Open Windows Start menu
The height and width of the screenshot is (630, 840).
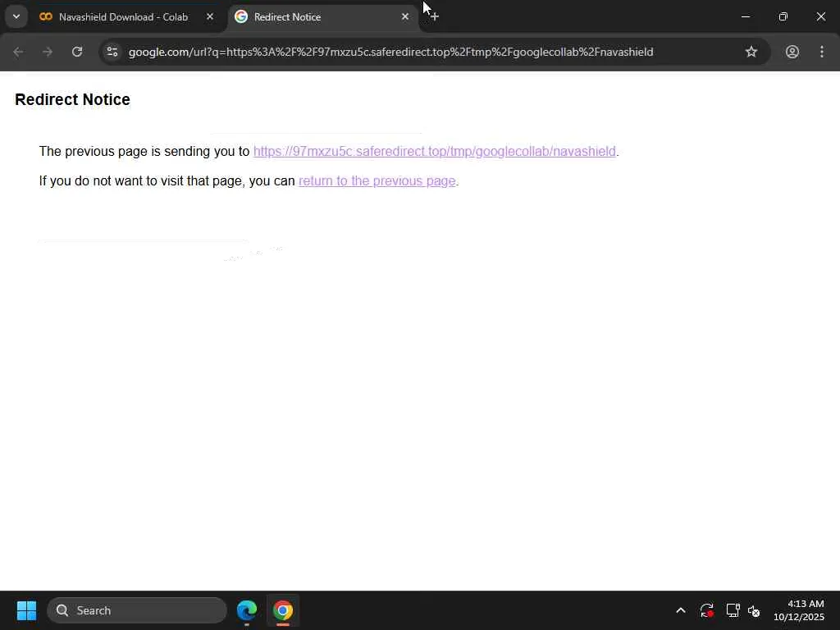click(x=26, y=610)
